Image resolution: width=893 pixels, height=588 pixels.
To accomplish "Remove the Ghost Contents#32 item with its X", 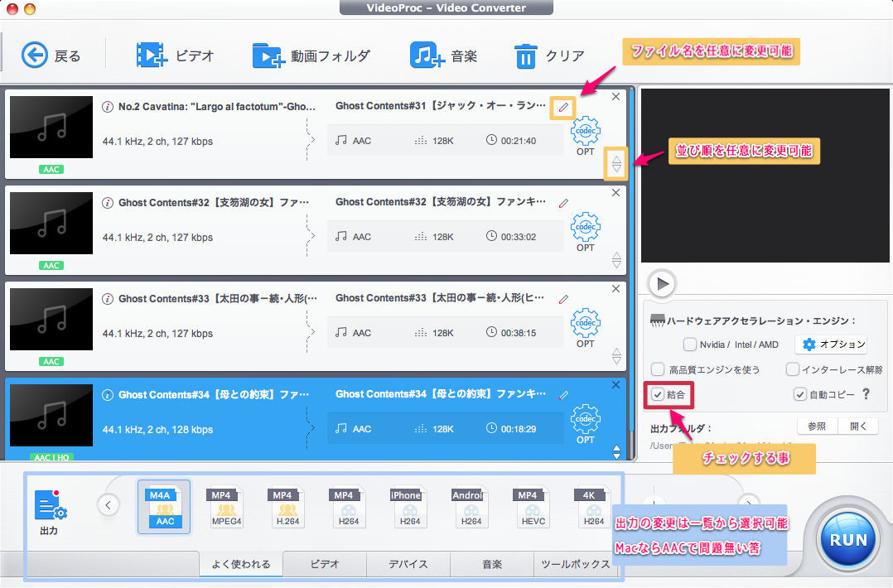I will 615,193.
